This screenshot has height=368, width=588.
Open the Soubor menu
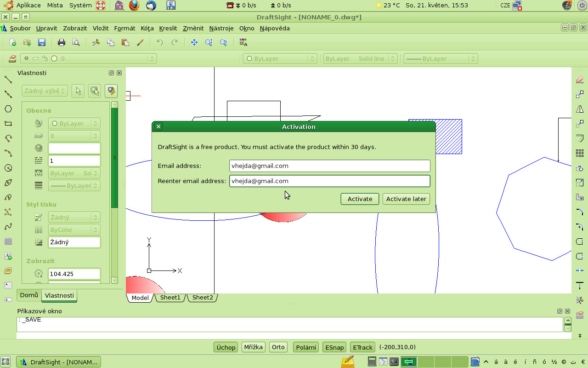20,28
